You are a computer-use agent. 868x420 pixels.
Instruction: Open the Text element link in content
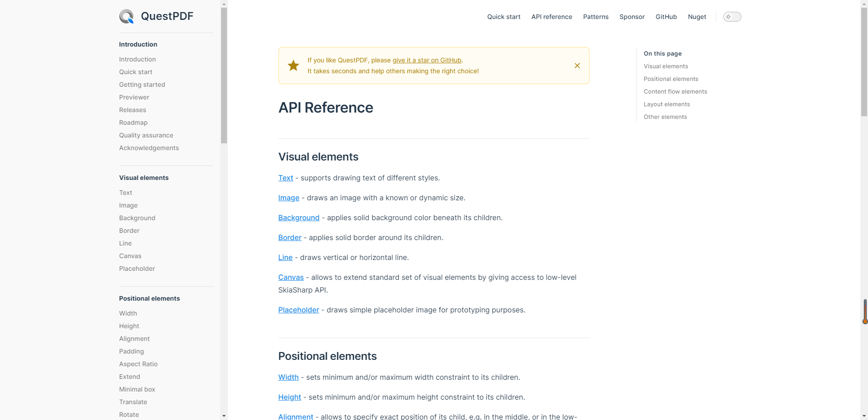click(x=286, y=178)
